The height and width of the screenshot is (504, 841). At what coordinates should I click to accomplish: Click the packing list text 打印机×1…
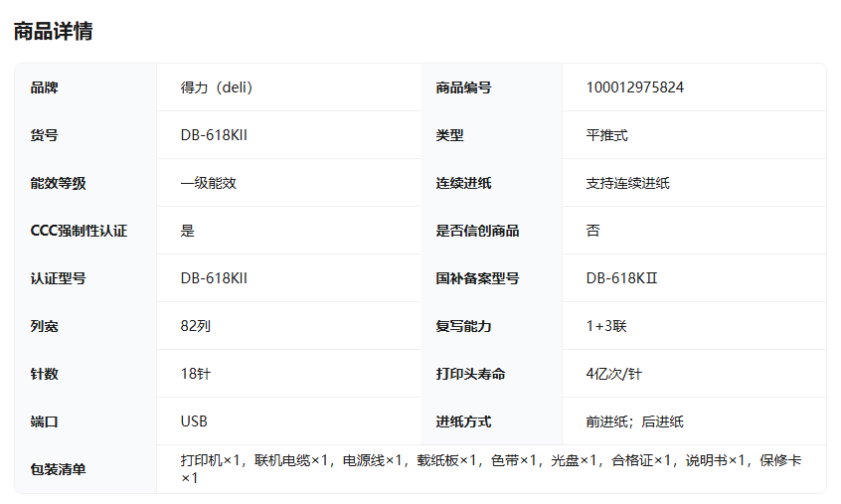tap(491, 468)
